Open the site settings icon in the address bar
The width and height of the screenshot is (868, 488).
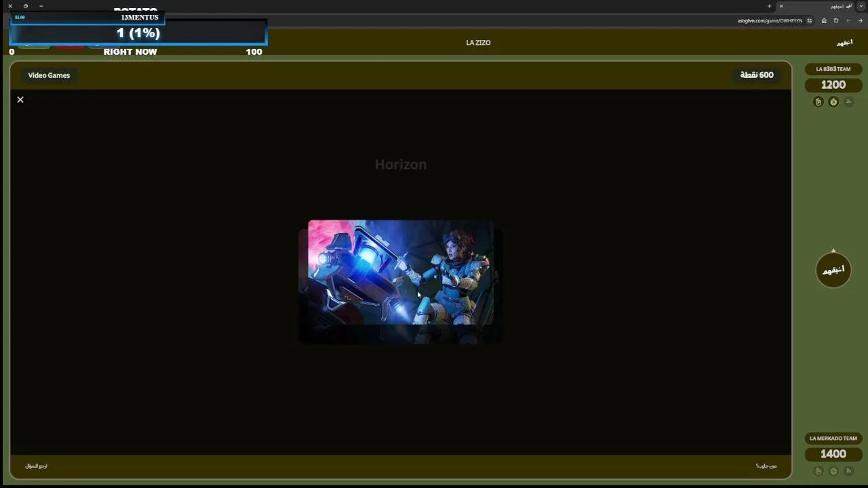[x=810, y=21]
